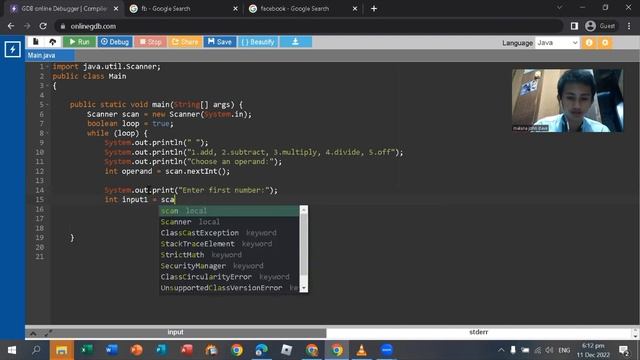Click the autocomplete scrollbar down arrow

[x=303, y=288]
